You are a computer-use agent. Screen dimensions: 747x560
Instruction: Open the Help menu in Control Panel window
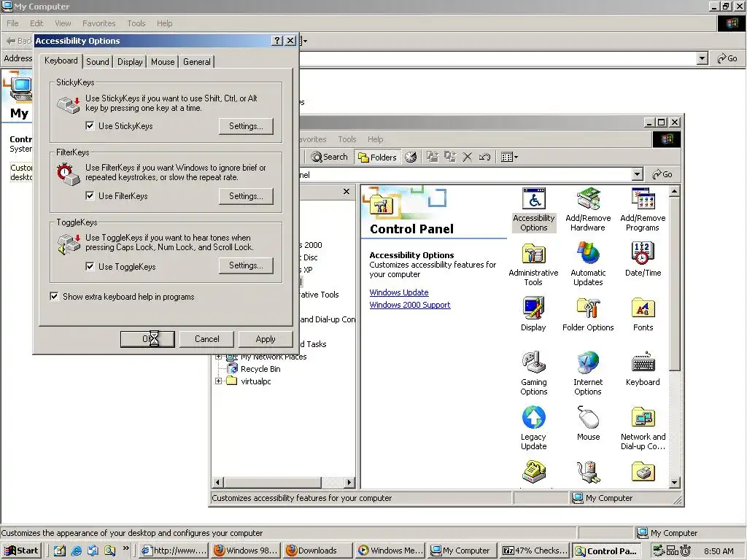375,139
